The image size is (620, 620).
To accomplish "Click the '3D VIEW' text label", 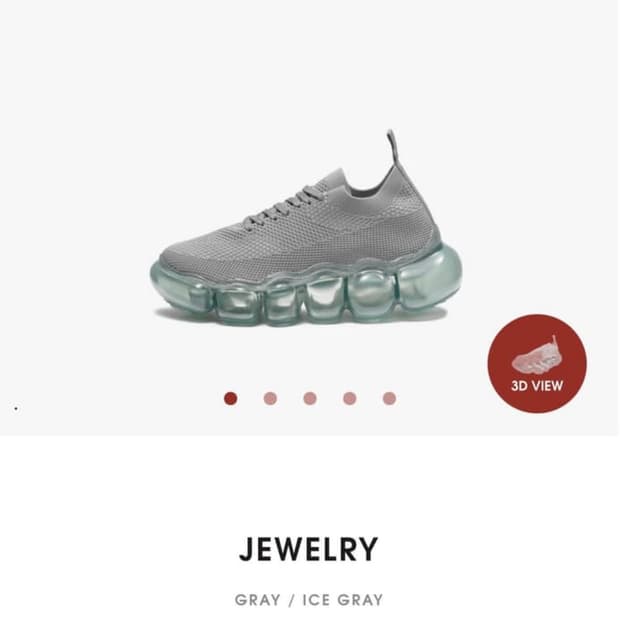I will (537, 386).
